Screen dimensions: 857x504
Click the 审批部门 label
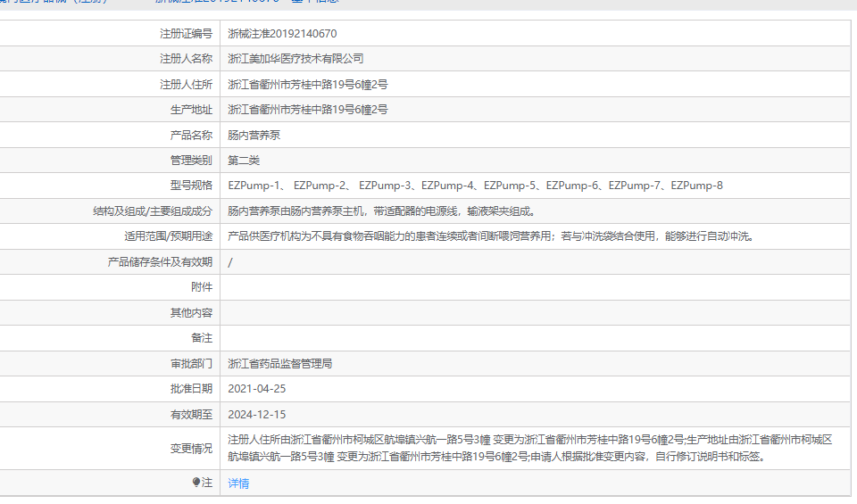point(191,364)
